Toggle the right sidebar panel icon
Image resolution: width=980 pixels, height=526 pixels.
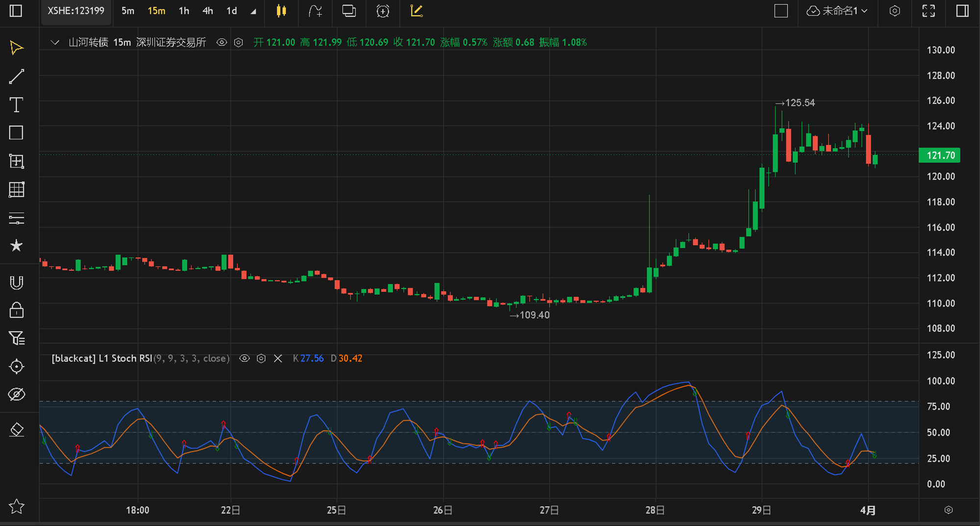[962, 11]
